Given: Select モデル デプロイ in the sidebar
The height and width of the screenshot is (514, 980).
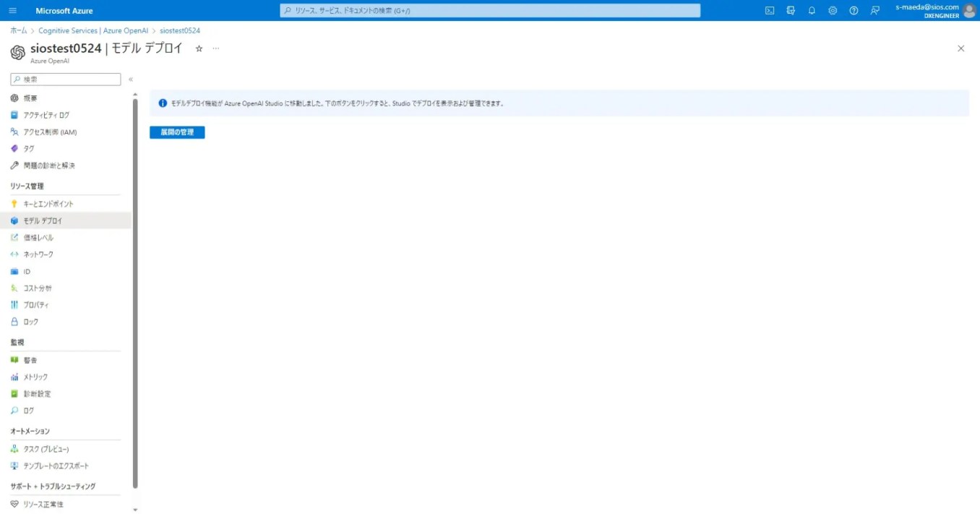Looking at the screenshot, I should coord(43,220).
